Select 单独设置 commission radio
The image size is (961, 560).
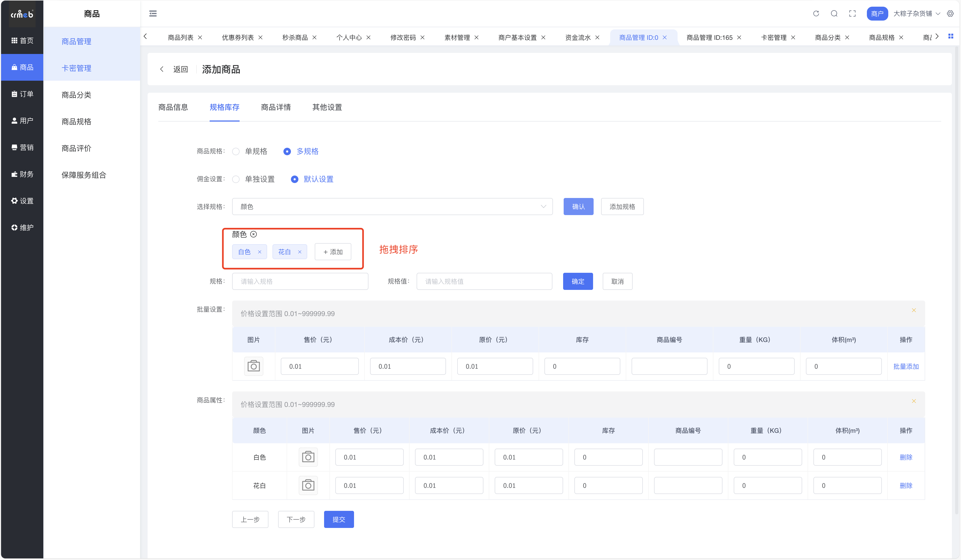[x=236, y=179]
